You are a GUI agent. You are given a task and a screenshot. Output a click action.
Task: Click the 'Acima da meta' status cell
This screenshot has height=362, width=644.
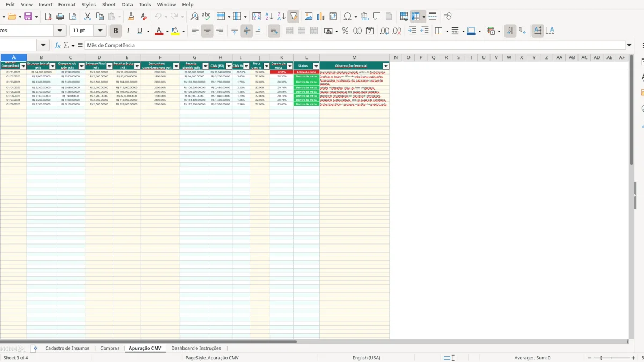click(306, 72)
